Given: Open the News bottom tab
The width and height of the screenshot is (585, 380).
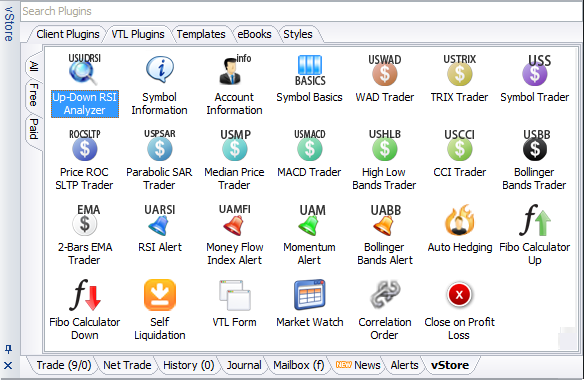Looking at the screenshot, I should tap(358, 365).
